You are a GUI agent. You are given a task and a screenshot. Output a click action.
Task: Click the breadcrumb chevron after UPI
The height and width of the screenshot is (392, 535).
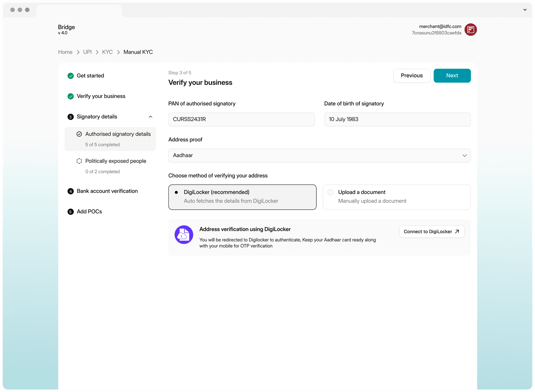click(97, 52)
